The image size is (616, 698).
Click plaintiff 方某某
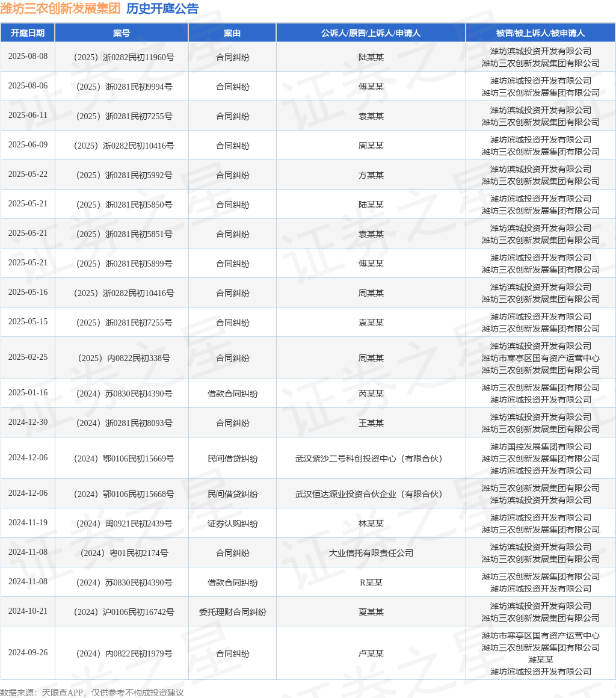point(371,175)
